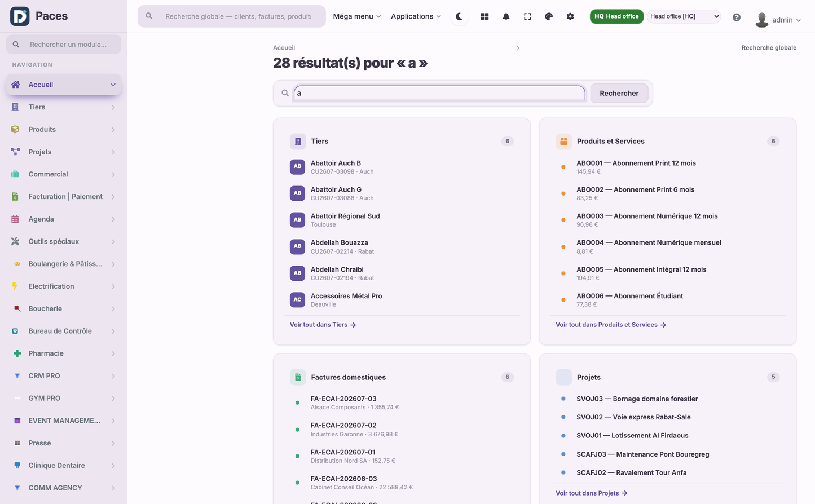Open the Abattoir Régional Sud result
The width and height of the screenshot is (815, 504).
coord(402,220)
